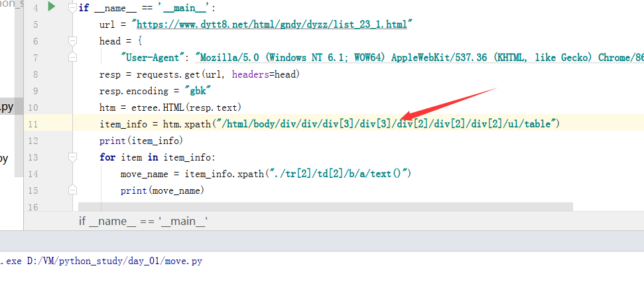The width and height of the screenshot is (644, 296).
Task: Click the fold end marker on line 15
Action: pyautogui.click(x=73, y=190)
